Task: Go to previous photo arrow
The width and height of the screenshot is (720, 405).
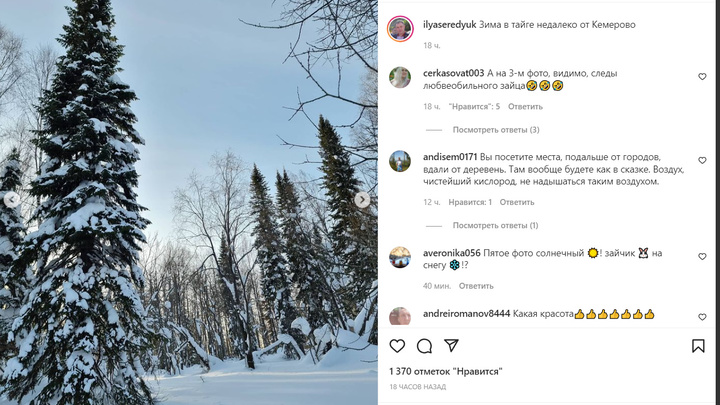Action: click(x=11, y=200)
